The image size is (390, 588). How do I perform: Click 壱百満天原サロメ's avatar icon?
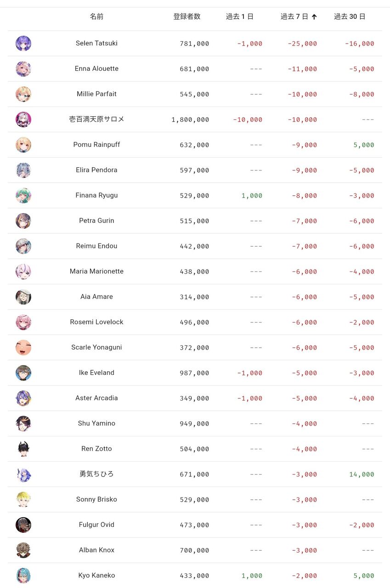23,119
